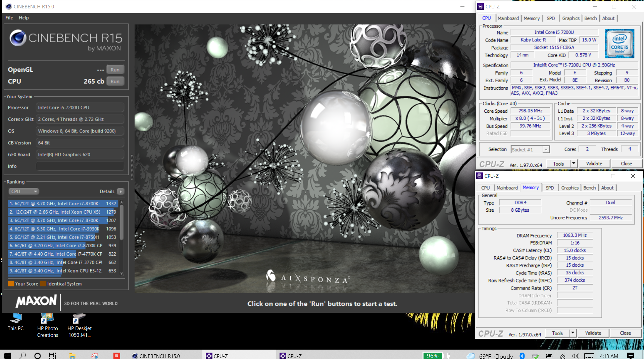The image size is (644, 359).
Task: Click the red square taskbar app icon
Action: click(x=117, y=356)
